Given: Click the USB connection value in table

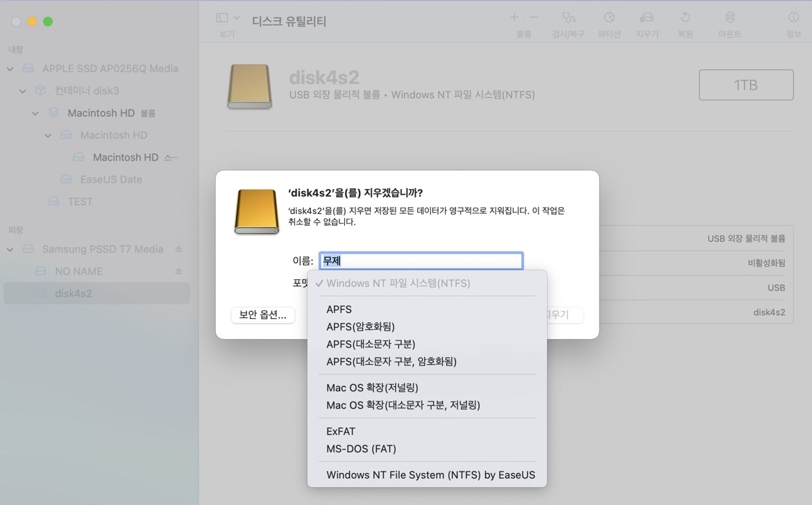Looking at the screenshot, I should click(777, 288).
